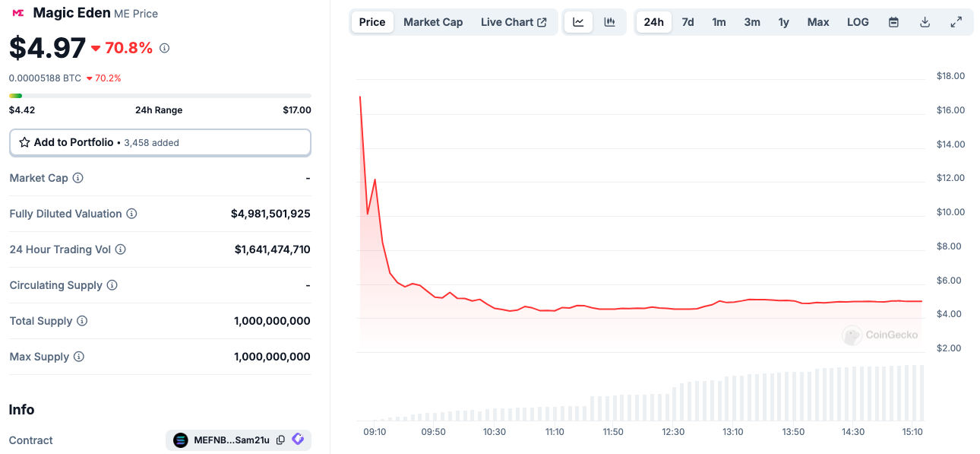Image resolution: width=980 pixels, height=454 pixels.
Task: Click the Info section heading
Action: pos(21,409)
